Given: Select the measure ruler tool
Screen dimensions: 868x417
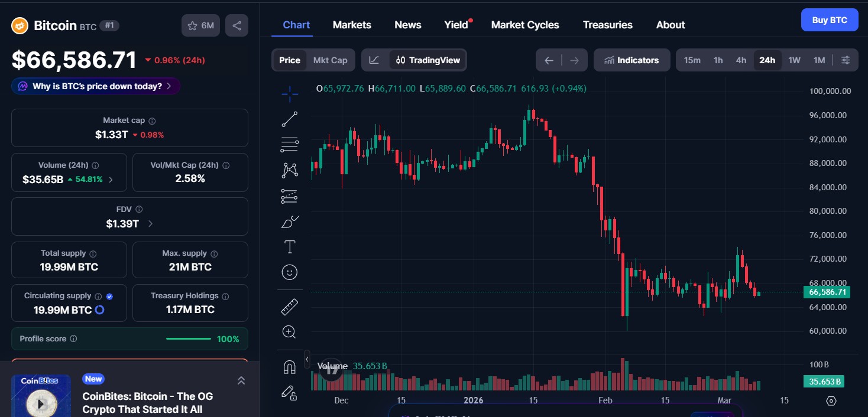Looking at the screenshot, I should (289, 306).
